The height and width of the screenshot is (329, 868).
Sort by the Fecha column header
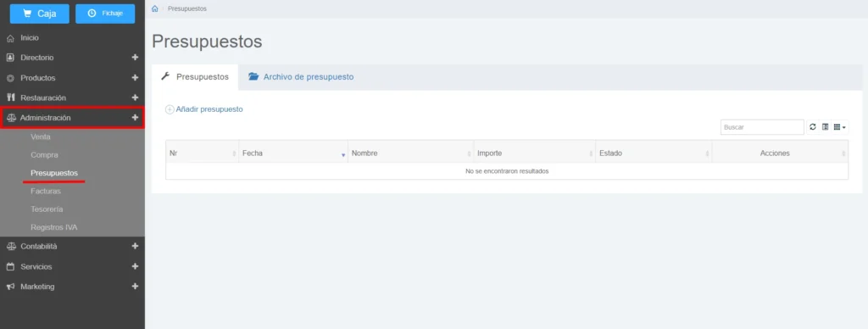(x=292, y=153)
